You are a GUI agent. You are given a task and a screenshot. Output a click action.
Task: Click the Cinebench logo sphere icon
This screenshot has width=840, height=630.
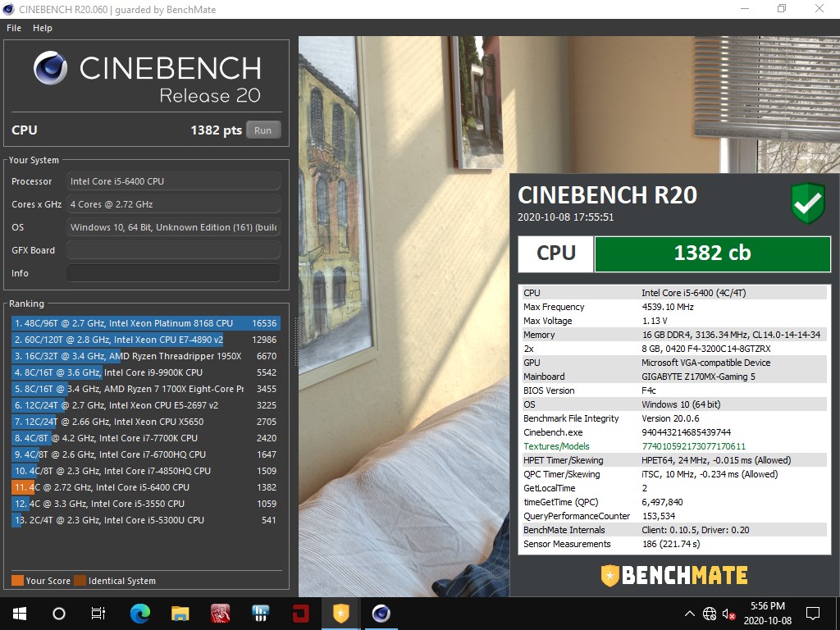50,68
